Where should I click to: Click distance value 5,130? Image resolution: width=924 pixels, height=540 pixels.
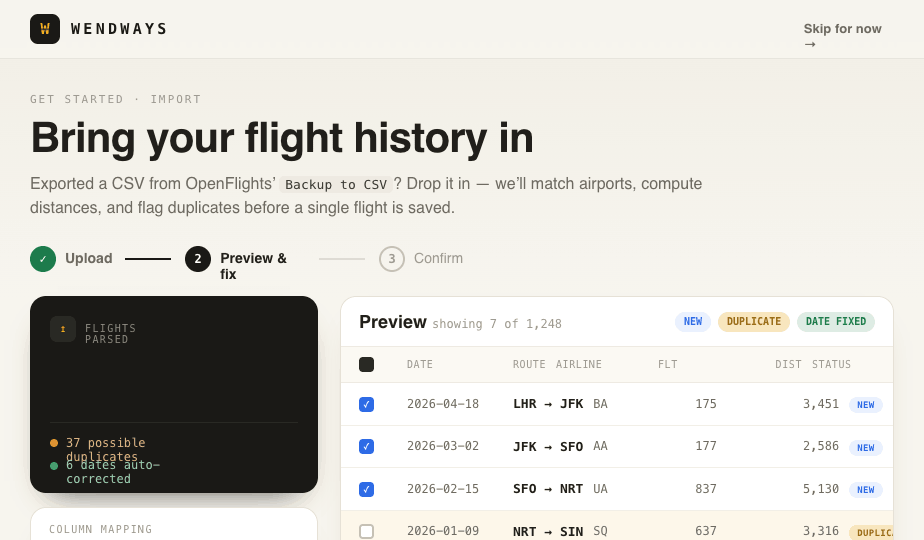[x=821, y=489]
